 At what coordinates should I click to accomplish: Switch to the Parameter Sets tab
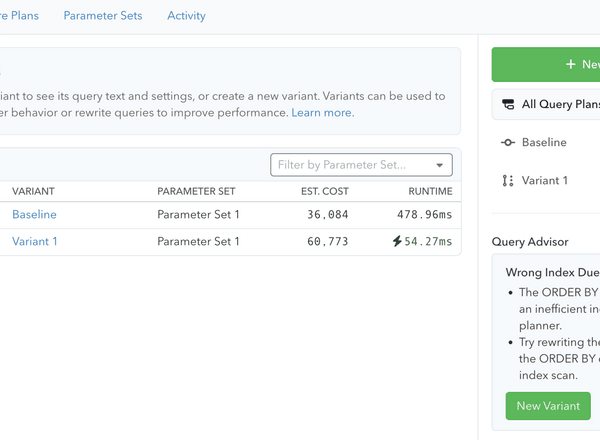click(102, 16)
